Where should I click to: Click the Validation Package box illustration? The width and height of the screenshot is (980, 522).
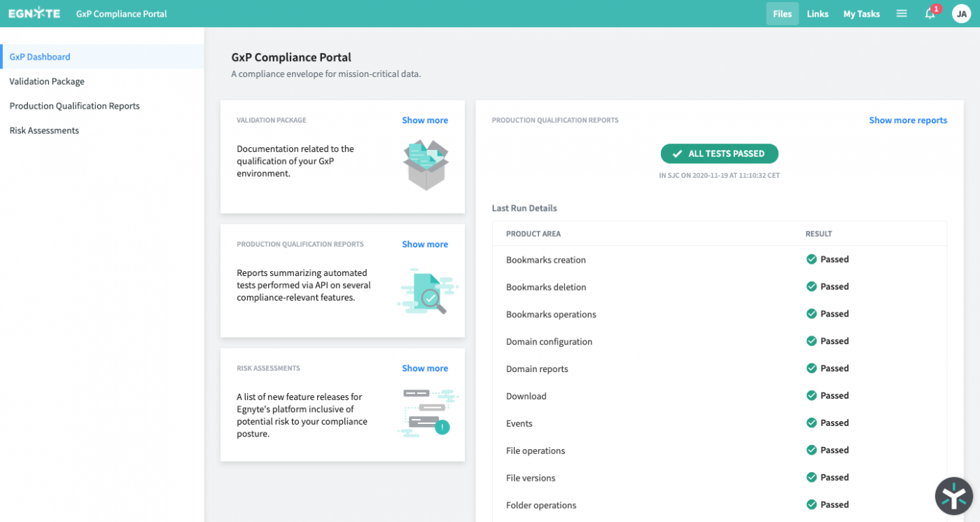[426, 165]
